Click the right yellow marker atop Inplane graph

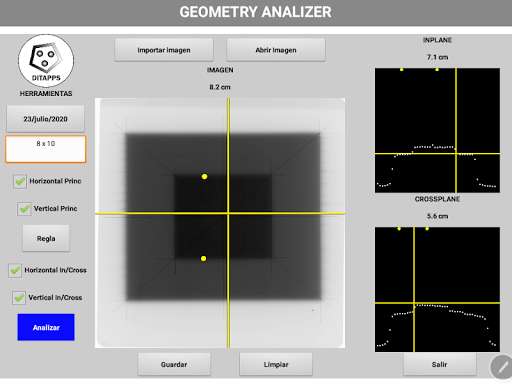pyautogui.click(x=437, y=69)
